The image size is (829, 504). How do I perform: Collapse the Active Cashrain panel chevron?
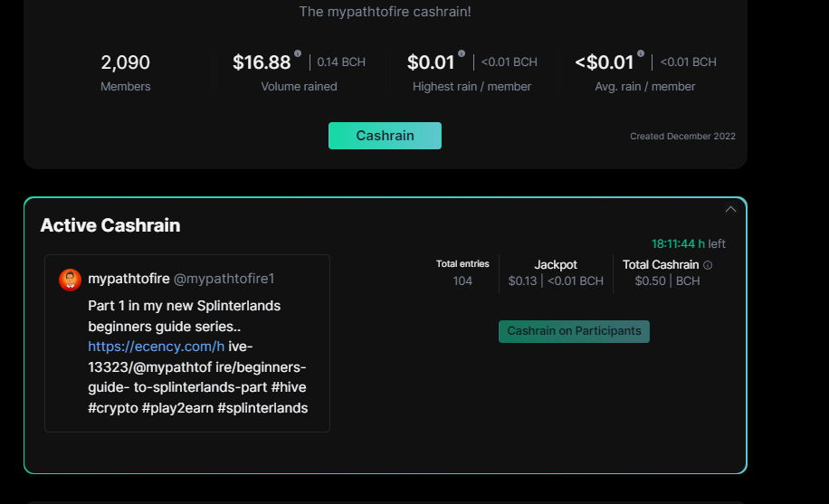coord(730,209)
